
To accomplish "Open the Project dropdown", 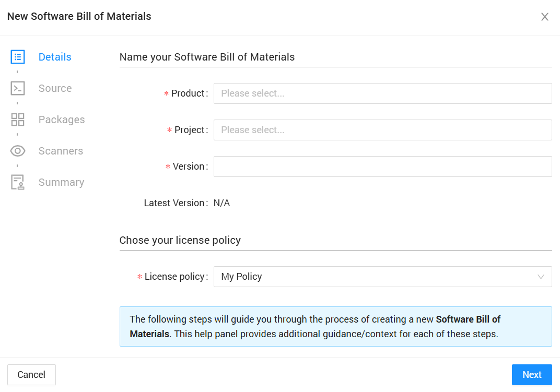I will tap(382, 130).
